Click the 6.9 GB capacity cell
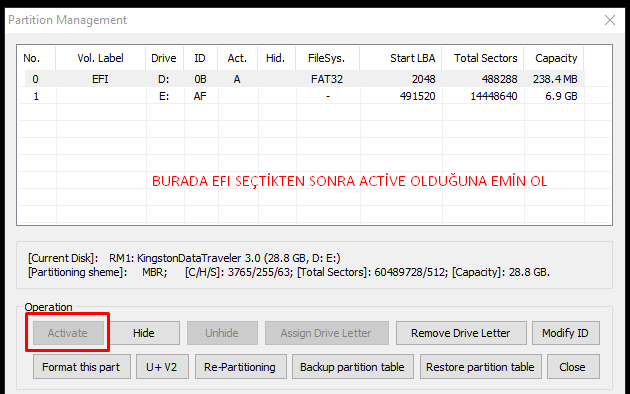This screenshot has height=394, width=630. [x=561, y=96]
